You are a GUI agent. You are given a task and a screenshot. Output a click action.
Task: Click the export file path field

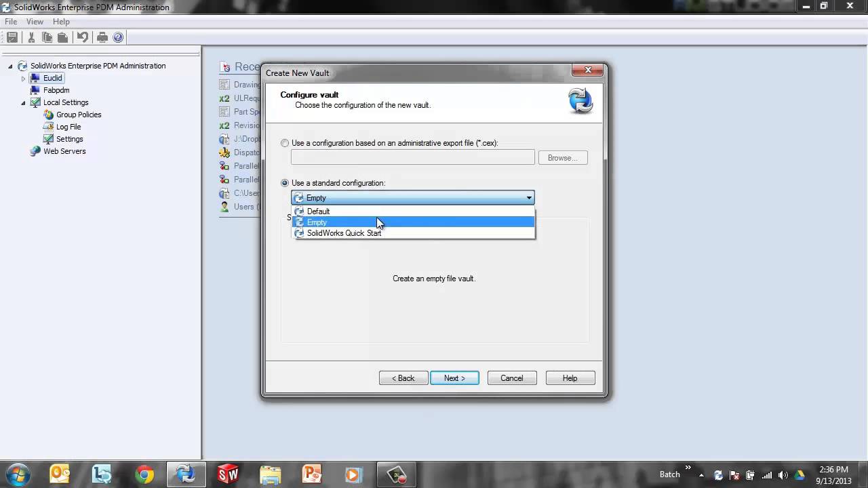413,157
